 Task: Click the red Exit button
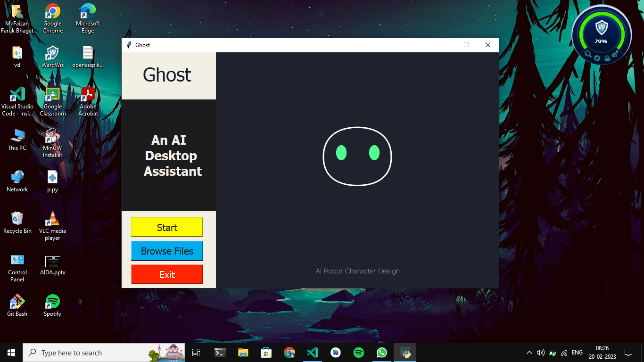pyautogui.click(x=167, y=274)
